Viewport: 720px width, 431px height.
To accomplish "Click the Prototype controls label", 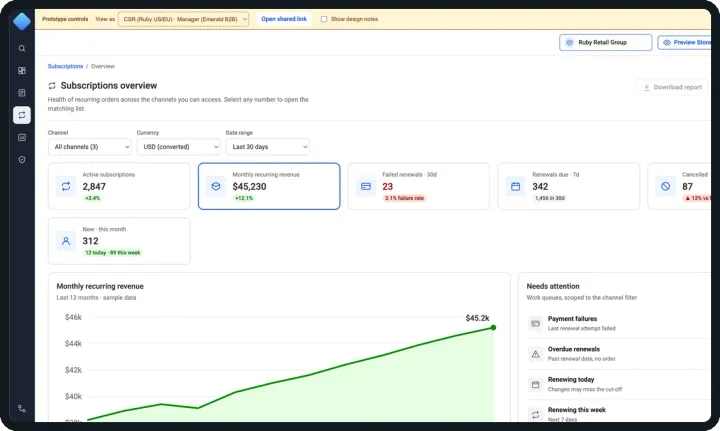I will click(65, 19).
